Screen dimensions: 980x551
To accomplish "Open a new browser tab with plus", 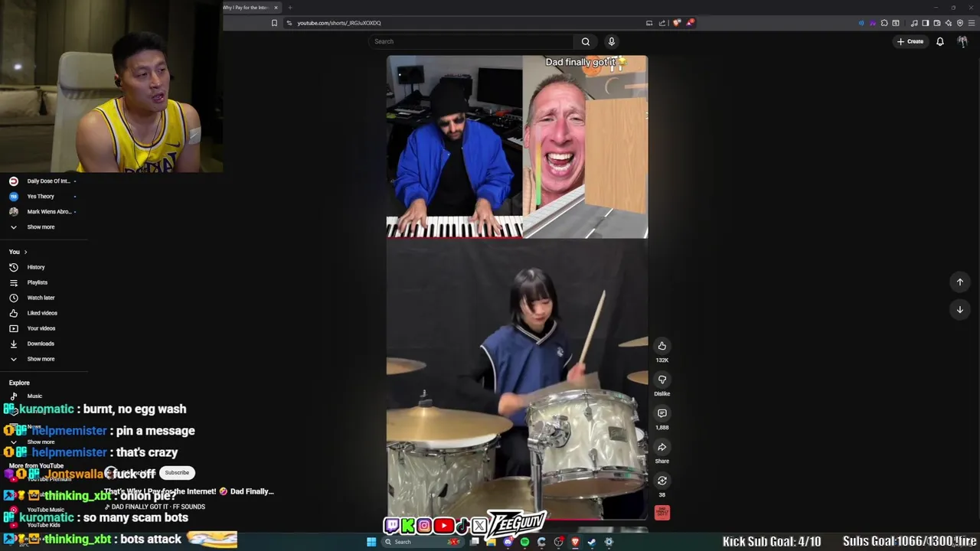I will click(x=289, y=8).
